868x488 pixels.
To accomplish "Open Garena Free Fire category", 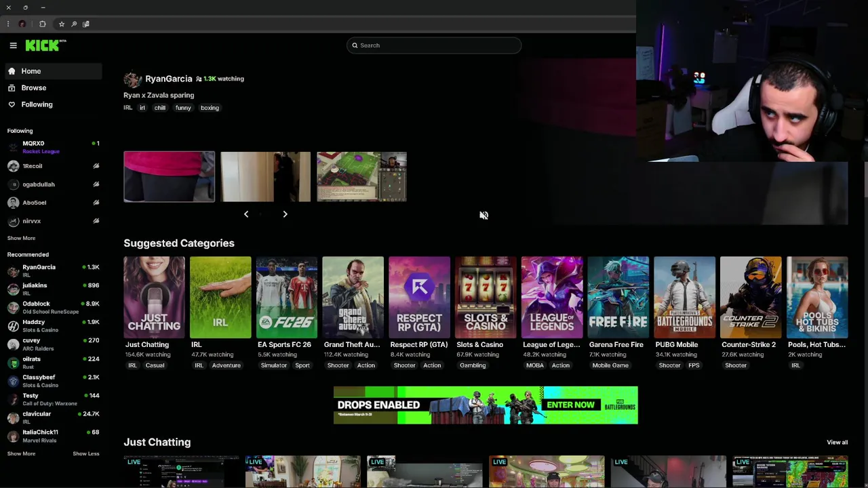I will [x=618, y=298].
